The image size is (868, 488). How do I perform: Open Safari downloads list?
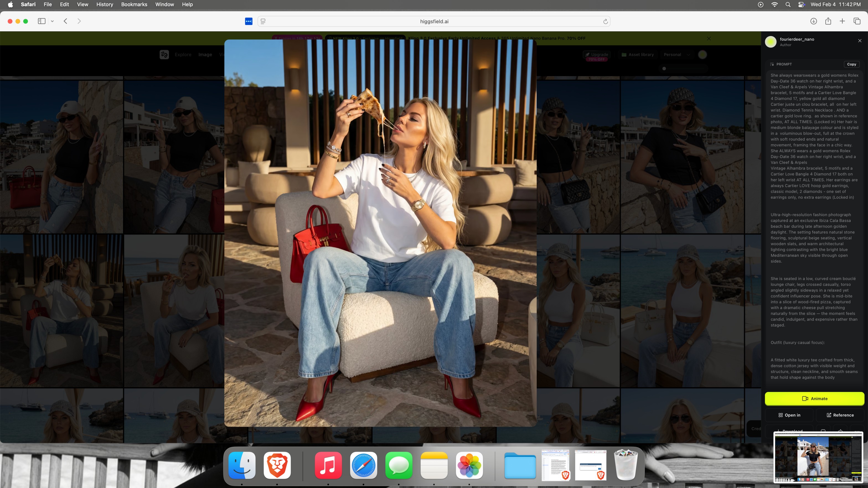tap(813, 21)
